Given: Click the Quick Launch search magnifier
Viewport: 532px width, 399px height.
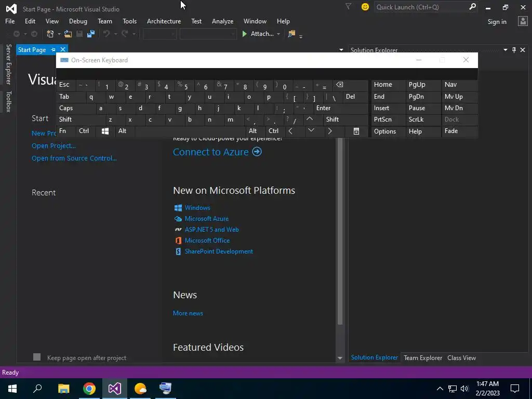Looking at the screenshot, I should coord(472,7).
